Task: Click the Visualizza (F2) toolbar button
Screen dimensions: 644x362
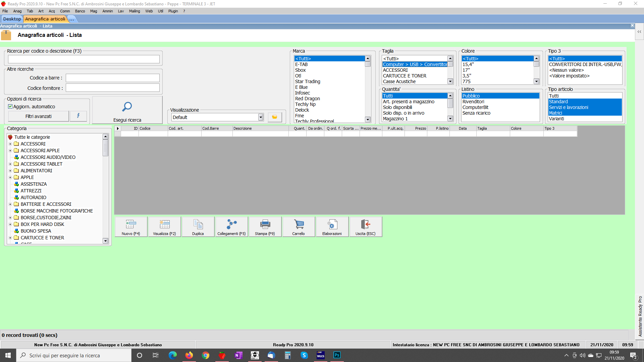Action: (164, 227)
